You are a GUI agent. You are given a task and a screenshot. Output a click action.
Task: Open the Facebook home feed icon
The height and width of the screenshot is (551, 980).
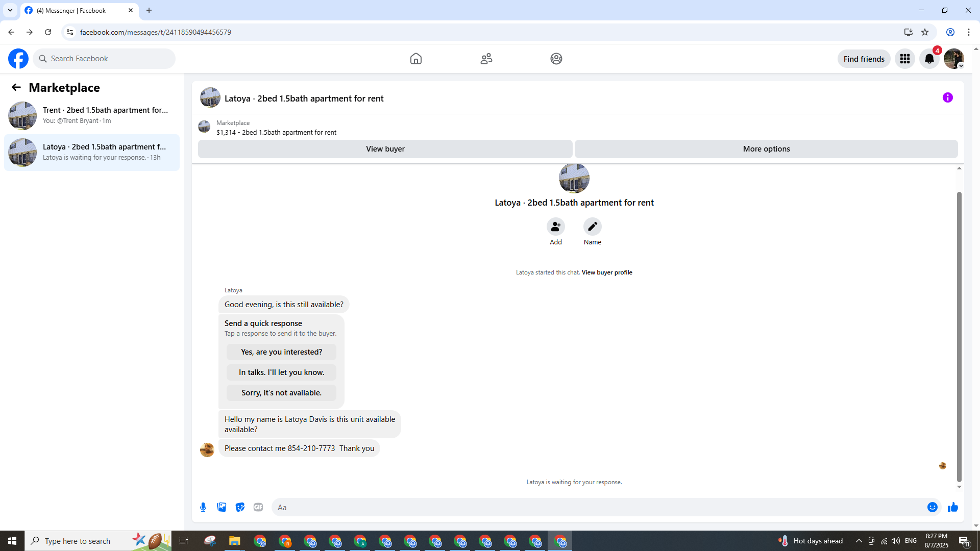click(x=416, y=59)
